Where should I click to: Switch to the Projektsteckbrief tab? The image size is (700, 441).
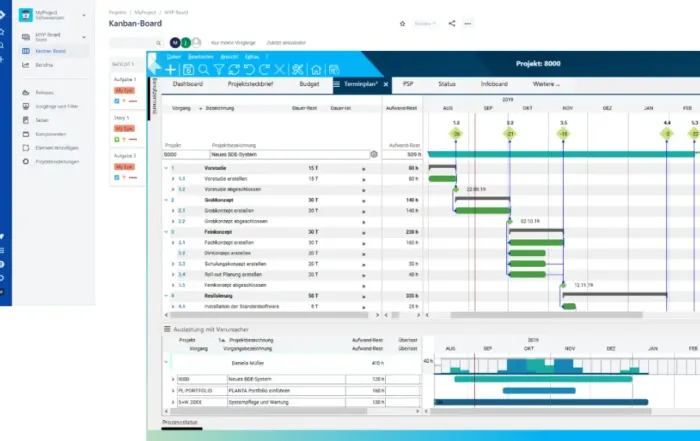250,84
